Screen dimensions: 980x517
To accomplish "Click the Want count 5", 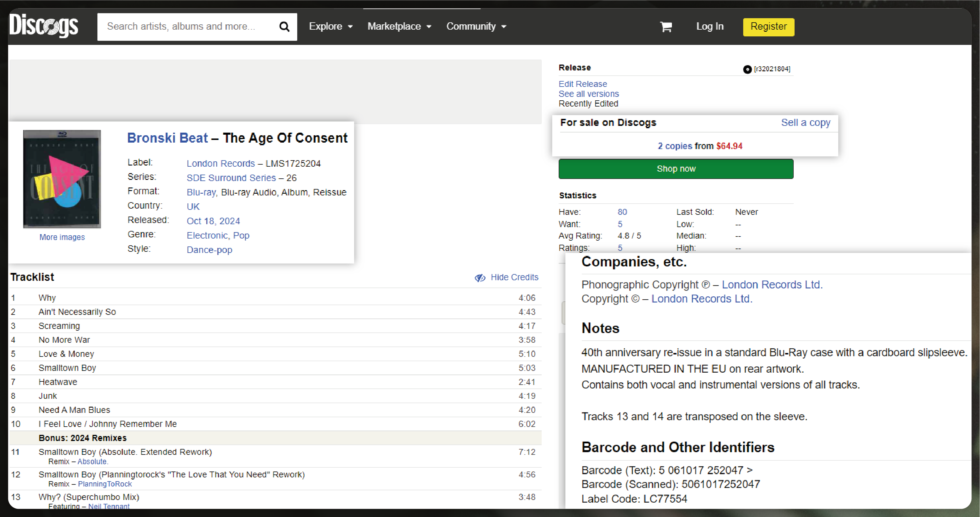I will (x=620, y=224).
